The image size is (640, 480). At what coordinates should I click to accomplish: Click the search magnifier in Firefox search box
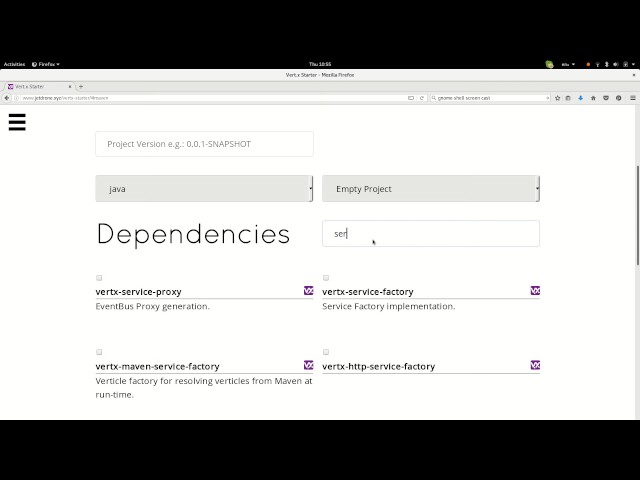click(434, 98)
